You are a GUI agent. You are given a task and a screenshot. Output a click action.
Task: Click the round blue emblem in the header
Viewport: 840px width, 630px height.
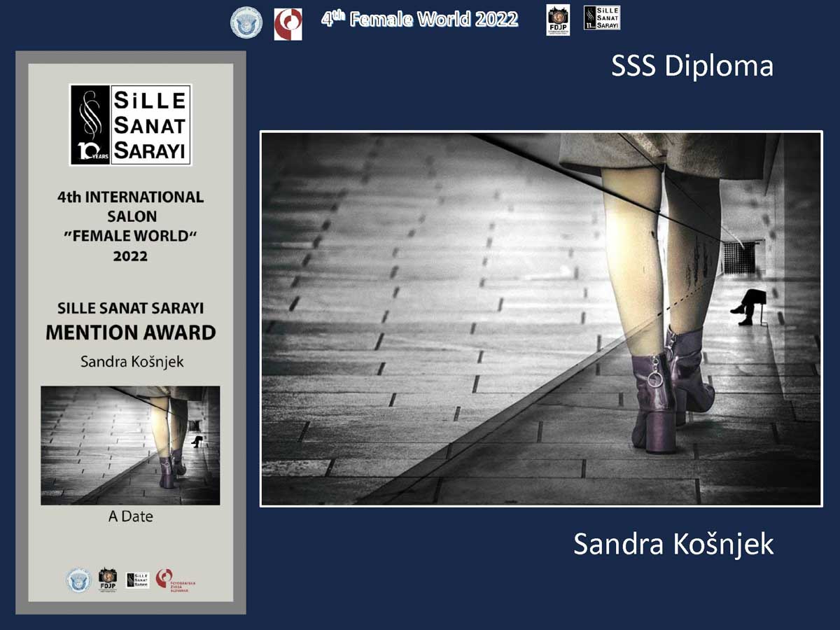point(246,22)
